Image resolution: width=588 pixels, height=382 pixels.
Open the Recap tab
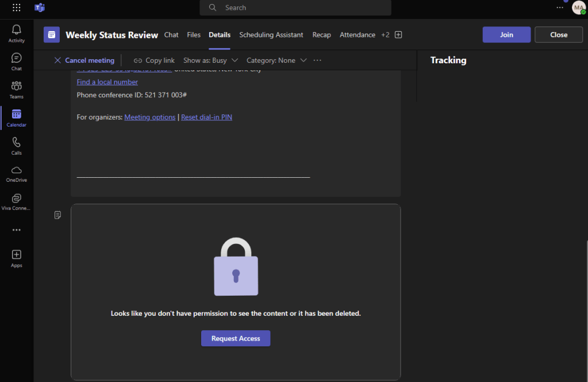tap(321, 35)
